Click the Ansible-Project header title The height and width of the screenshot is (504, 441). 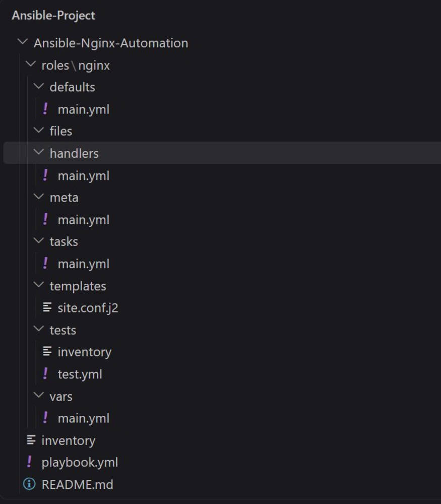pyautogui.click(x=53, y=16)
